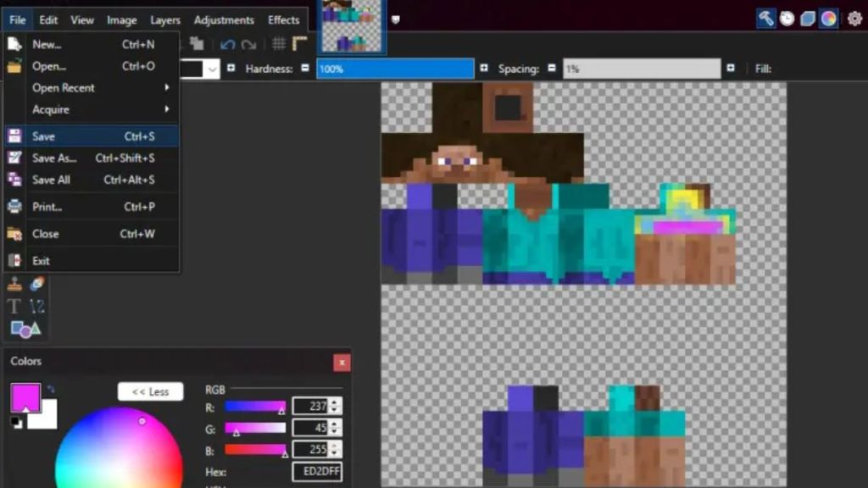Click the Exit door icon

[x=14, y=261]
